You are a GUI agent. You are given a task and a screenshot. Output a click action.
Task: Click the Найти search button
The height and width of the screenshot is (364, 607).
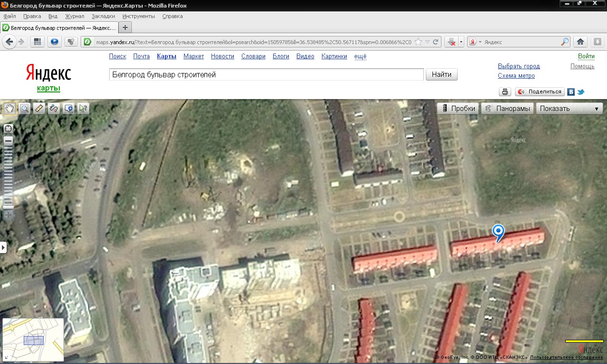441,74
